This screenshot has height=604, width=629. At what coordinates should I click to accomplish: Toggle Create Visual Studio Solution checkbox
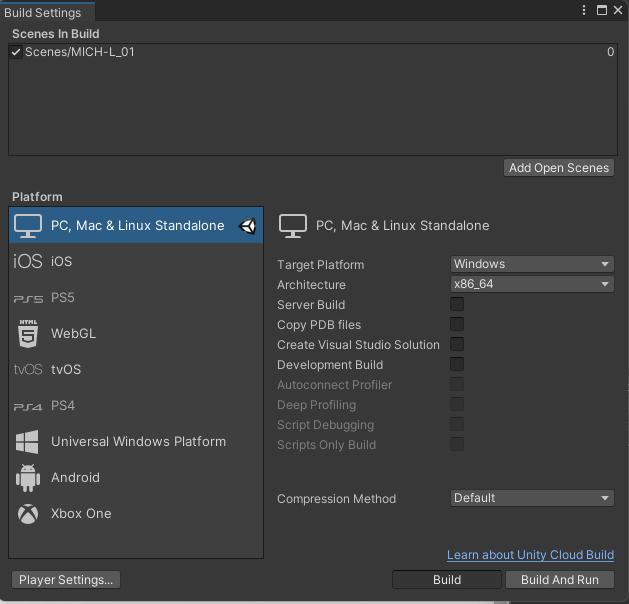click(x=457, y=344)
